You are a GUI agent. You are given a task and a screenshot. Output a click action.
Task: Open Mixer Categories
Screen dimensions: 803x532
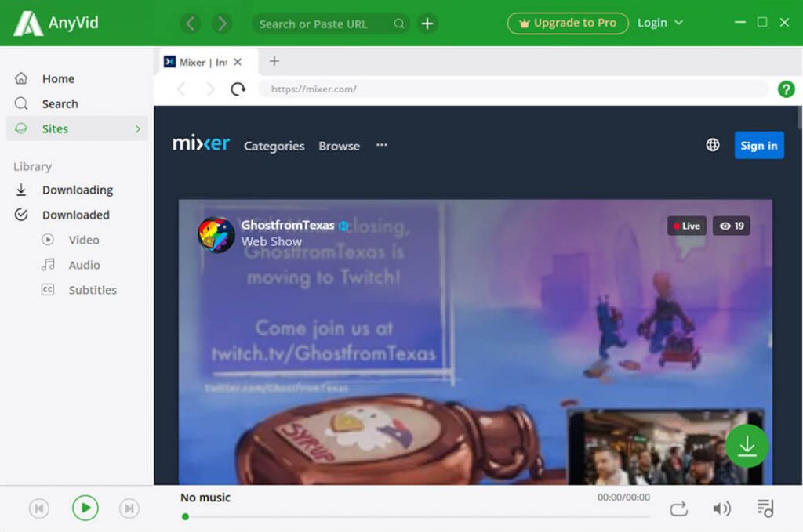pyautogui.click(x=274, y=146)
